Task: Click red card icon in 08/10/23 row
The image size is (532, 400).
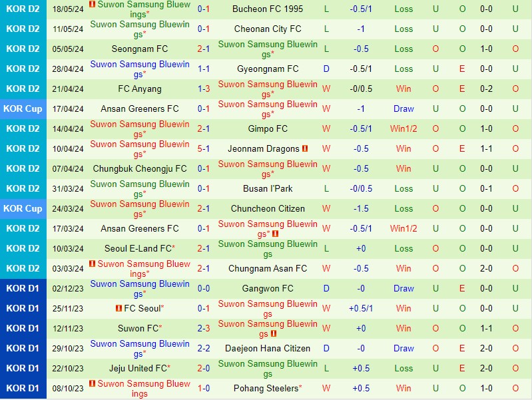Action: click(92, 383)
